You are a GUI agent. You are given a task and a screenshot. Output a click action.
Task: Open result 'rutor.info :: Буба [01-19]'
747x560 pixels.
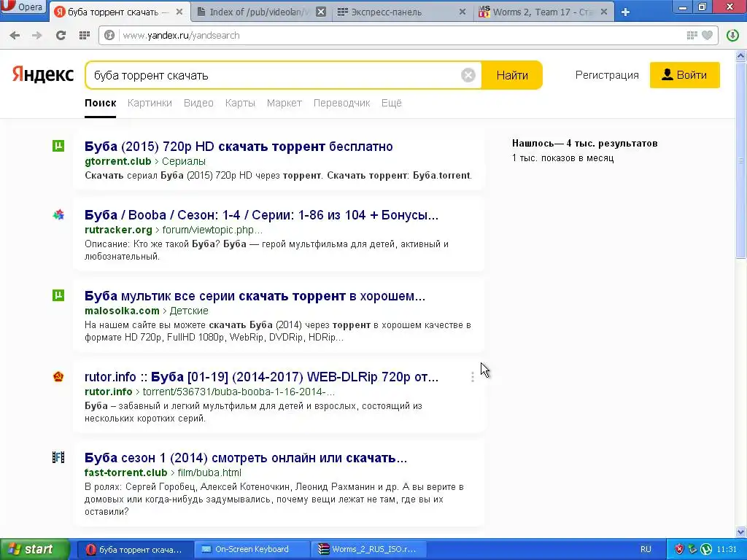(x=261, y=377)
